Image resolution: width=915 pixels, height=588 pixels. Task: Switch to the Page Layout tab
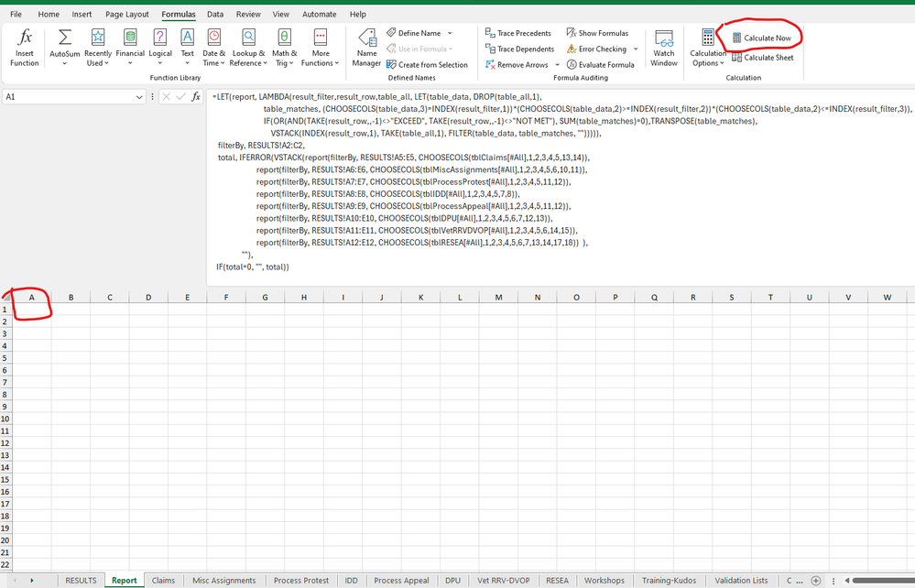127,14
